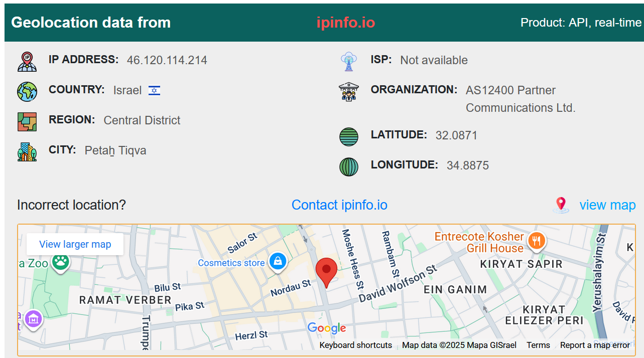The height and width of the screenshot is (358, 644).
Task: Click the IP address pin icon
Action: click(27, 62)
